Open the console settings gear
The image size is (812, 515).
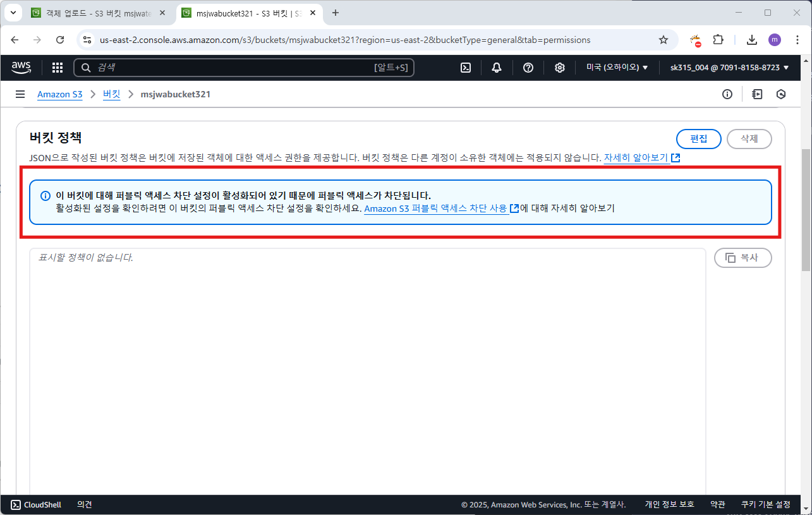pos(560,68)
